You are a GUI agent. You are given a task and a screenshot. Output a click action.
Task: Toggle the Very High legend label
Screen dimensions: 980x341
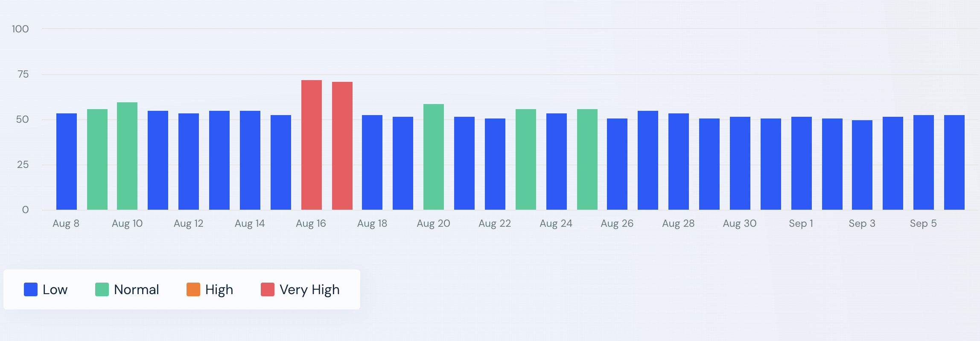309,289
